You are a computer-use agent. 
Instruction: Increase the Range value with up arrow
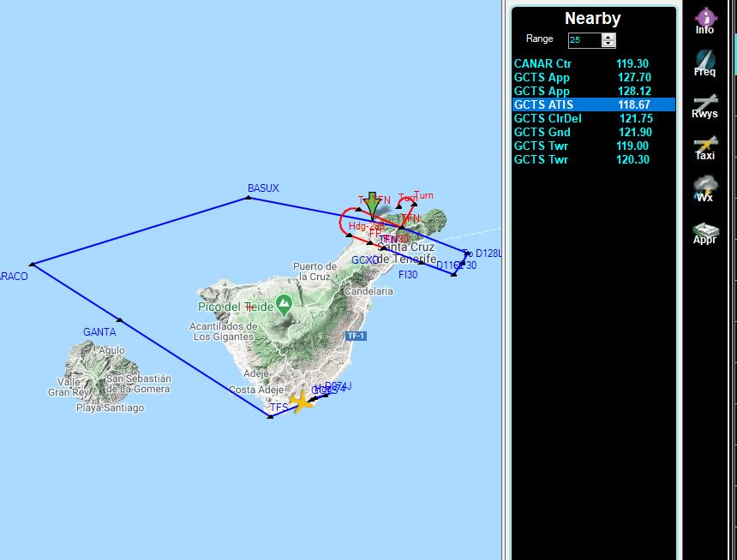point(608,37)
